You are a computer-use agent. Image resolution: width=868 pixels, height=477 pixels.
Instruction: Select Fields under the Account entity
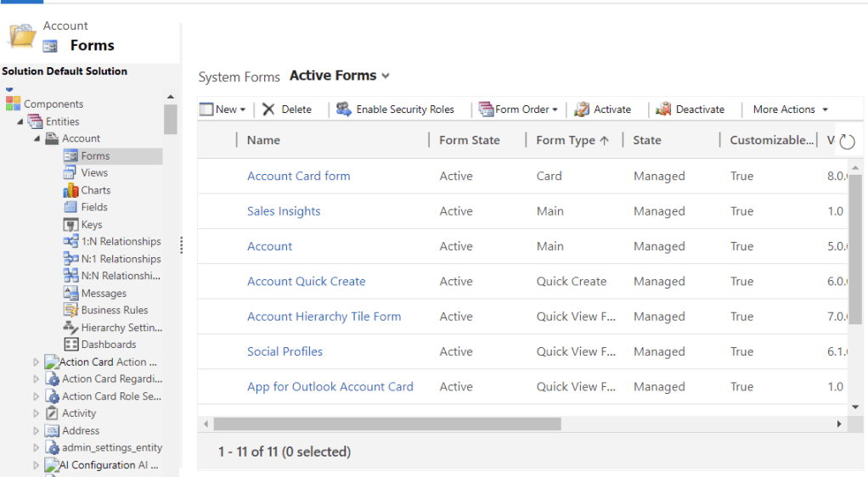pos(93,207)
